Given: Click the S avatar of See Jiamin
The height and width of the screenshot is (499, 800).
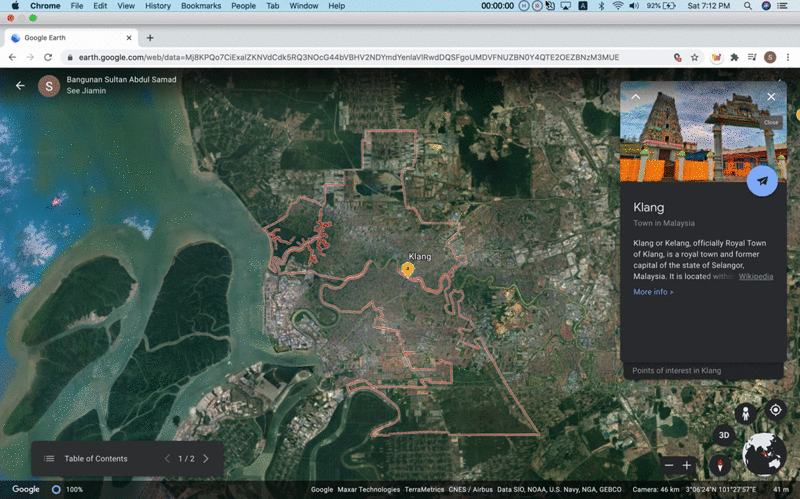Looking at the screenshot, I should click(x=49, y=86).
